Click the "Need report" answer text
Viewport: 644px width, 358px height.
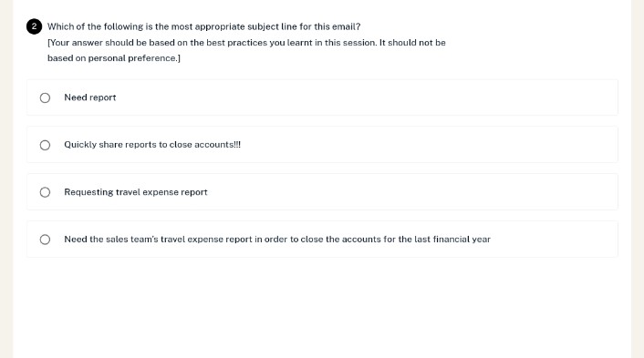pos(90,97)
